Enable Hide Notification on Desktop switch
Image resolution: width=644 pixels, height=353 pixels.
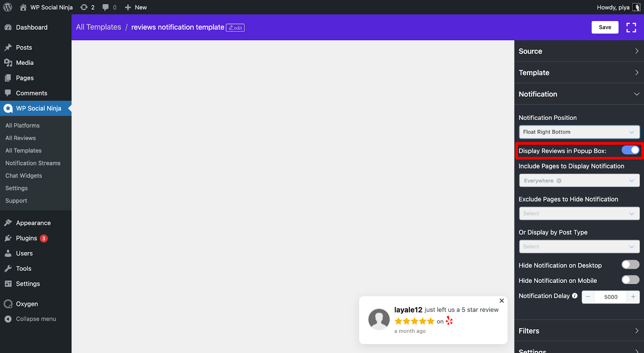coord(630,264)
